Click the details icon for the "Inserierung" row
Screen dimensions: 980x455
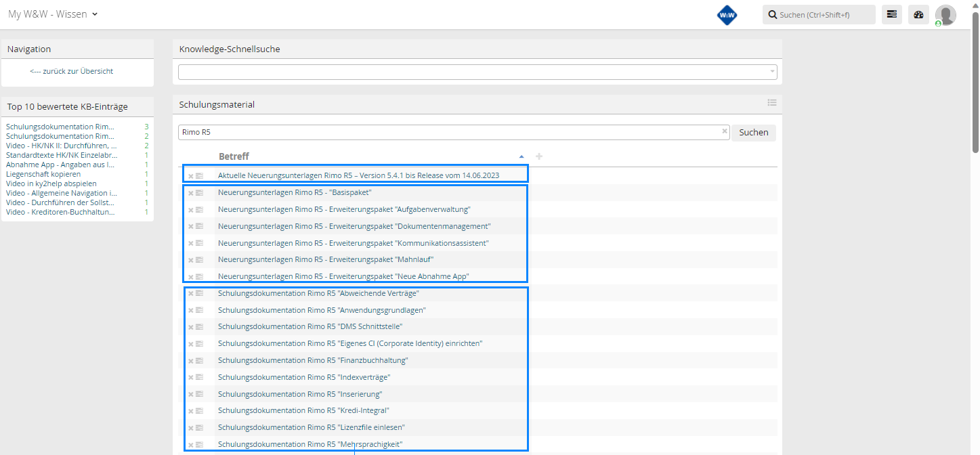click(x=200, y=395)
